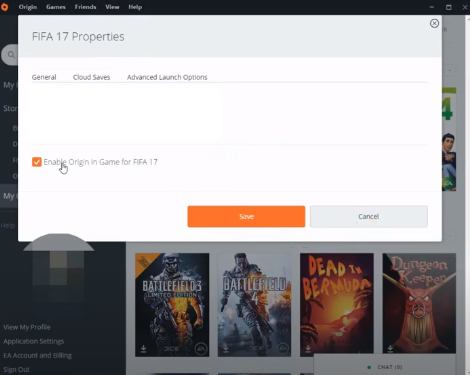Open the View menu

112,7
